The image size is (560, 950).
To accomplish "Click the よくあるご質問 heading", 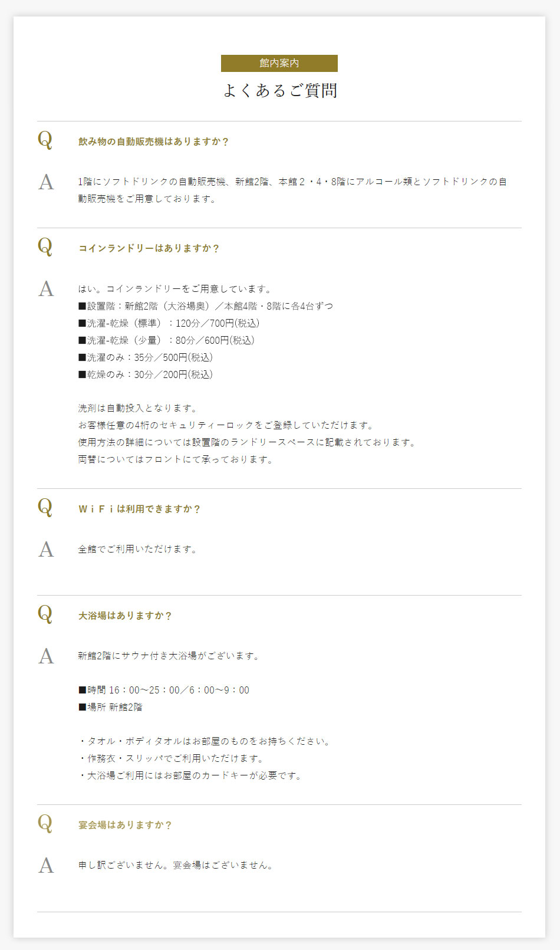I will (x=280, y=90).
